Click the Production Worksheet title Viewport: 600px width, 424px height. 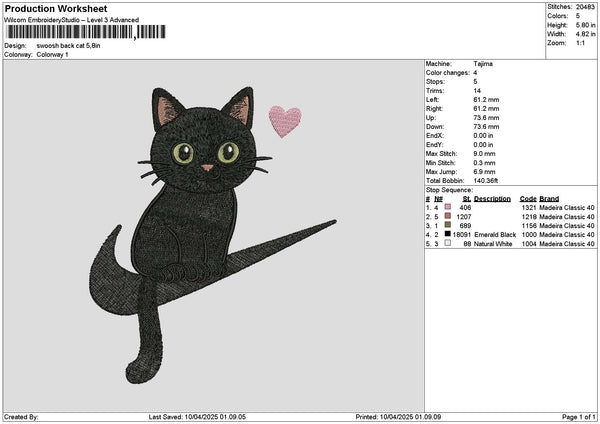click(x=56, y=8)
